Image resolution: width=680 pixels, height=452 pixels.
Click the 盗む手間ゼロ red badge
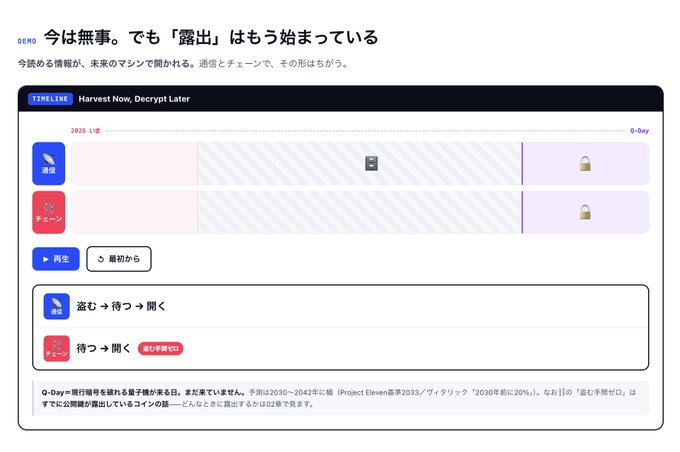tap(160, 349)
